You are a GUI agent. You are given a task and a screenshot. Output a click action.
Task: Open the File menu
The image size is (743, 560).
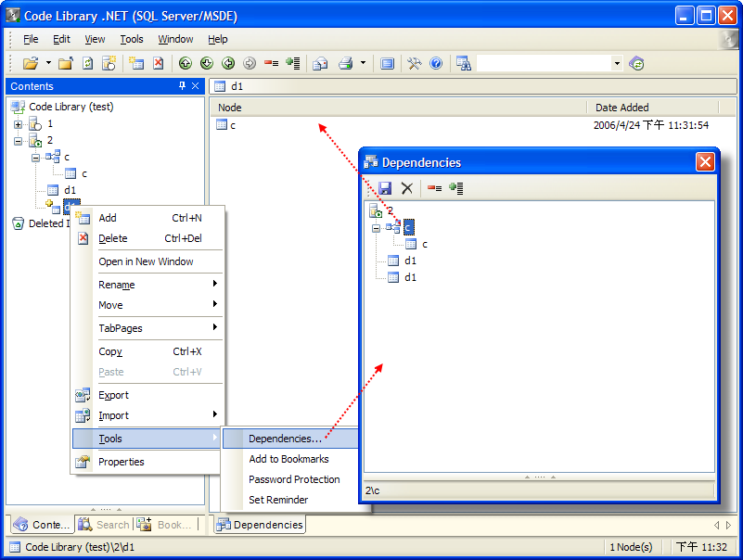pos(31,39)
